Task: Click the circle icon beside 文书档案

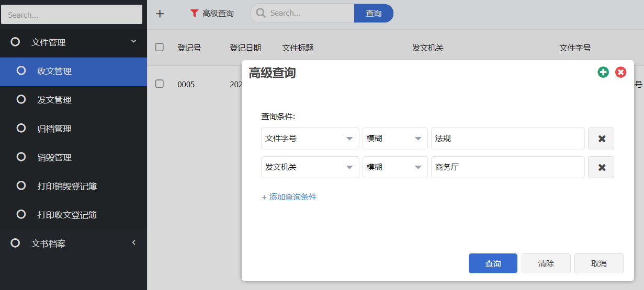Action: coord(16,243)
